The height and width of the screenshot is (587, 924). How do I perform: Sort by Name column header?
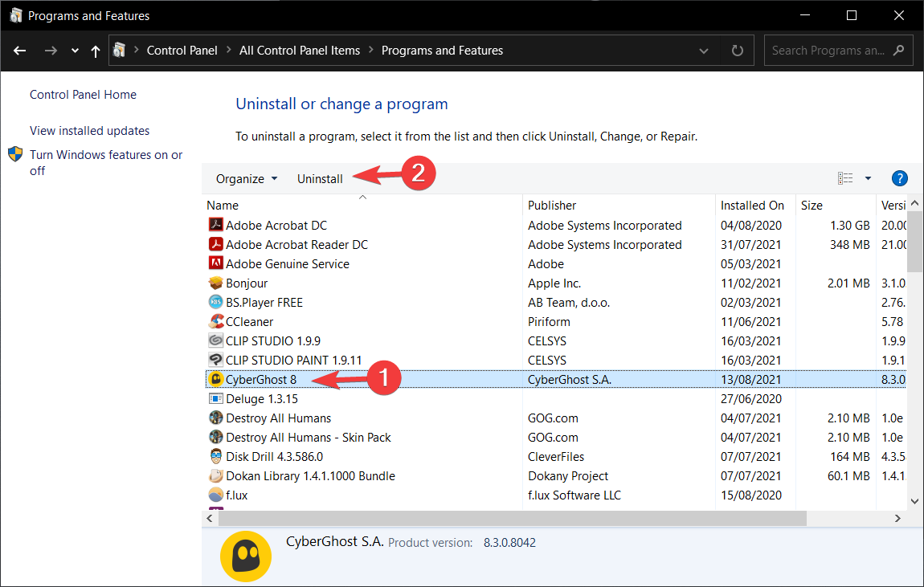tap(222, 206)
